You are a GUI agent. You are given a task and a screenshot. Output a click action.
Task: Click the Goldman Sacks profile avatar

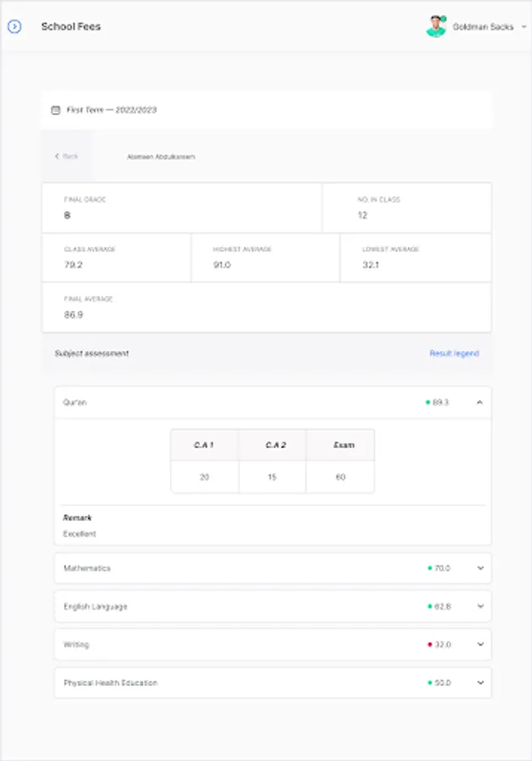pyautogui.click(x=436, y=26)
